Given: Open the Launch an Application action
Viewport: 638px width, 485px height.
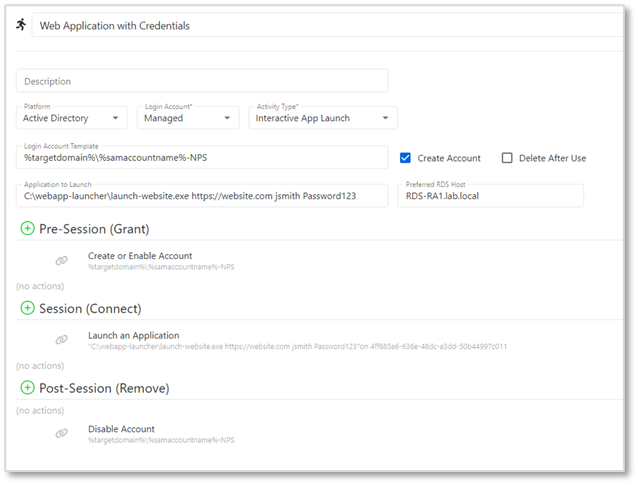Looking at the screenshot, I should (133, 335).
